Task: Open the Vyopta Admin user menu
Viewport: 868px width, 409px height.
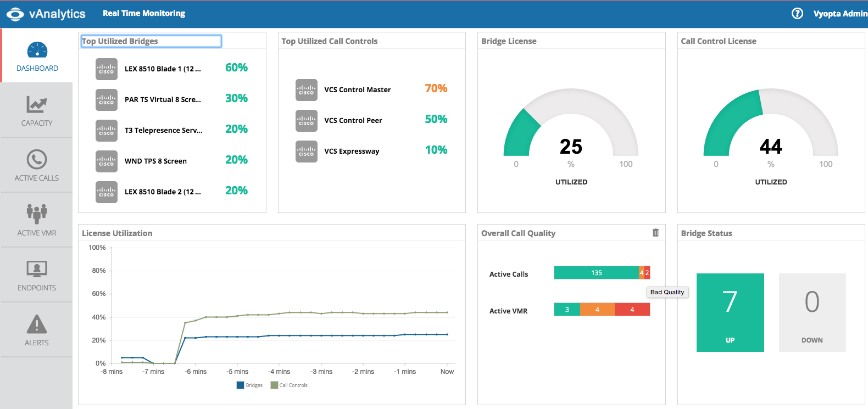Action: 841,14
